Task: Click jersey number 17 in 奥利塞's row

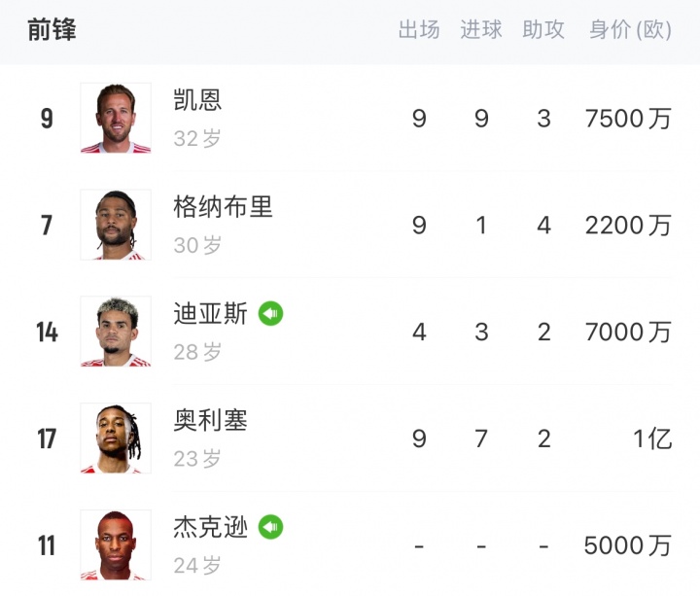Action: point(47,438)
